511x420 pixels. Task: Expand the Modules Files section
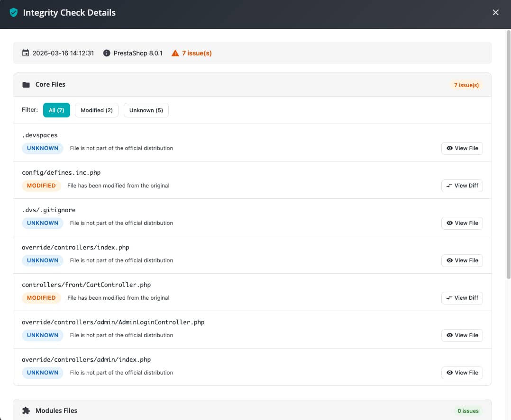coord(237,411)
